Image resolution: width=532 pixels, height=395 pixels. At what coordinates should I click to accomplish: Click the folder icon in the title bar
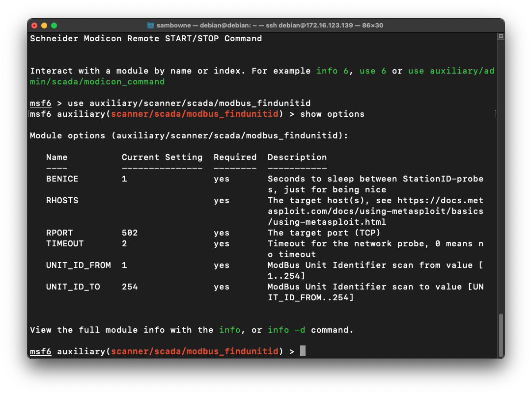151,25
